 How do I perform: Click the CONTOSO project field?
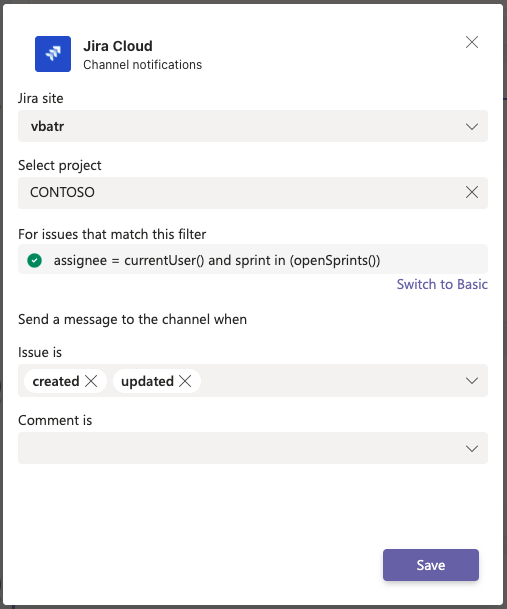(253, 193)
